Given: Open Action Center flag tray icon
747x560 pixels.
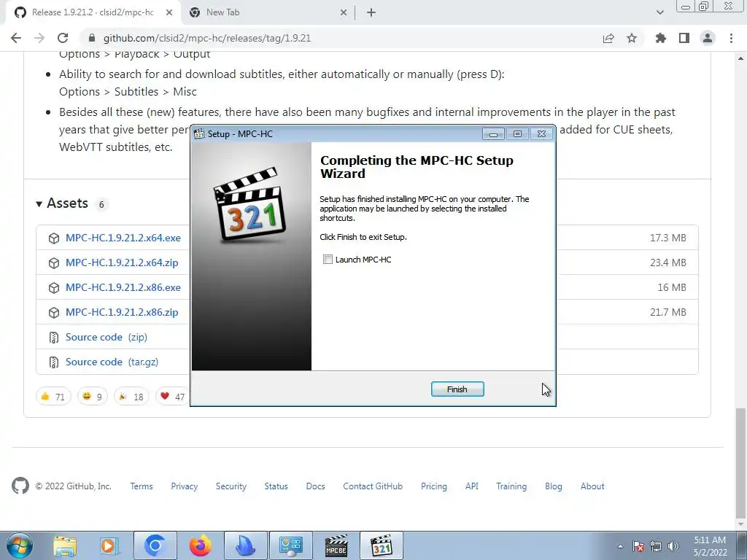Looking at the screenshot, I should coord(638,546).
